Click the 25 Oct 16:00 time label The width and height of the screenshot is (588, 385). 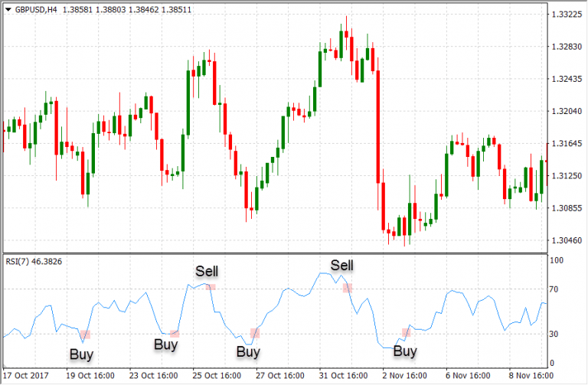click(217, 375)
